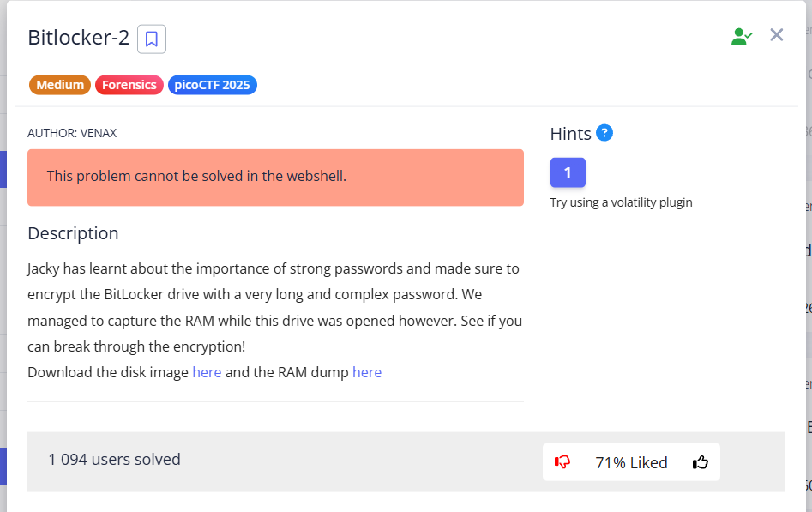Click the Description section heading
812x512 pixels.
pyautogui.click(x=73, y=233)
